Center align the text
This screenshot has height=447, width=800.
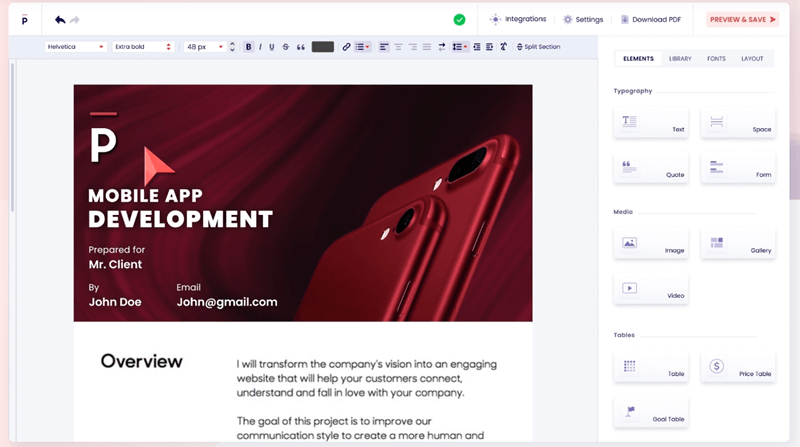pyautogui.click(x=398, y=47)
